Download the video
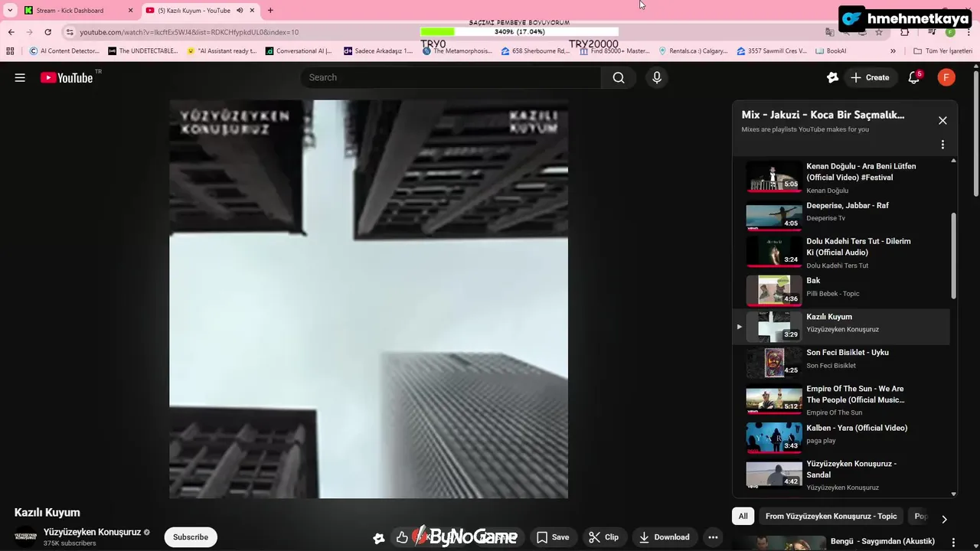980x551 pixels. [665, 537]
